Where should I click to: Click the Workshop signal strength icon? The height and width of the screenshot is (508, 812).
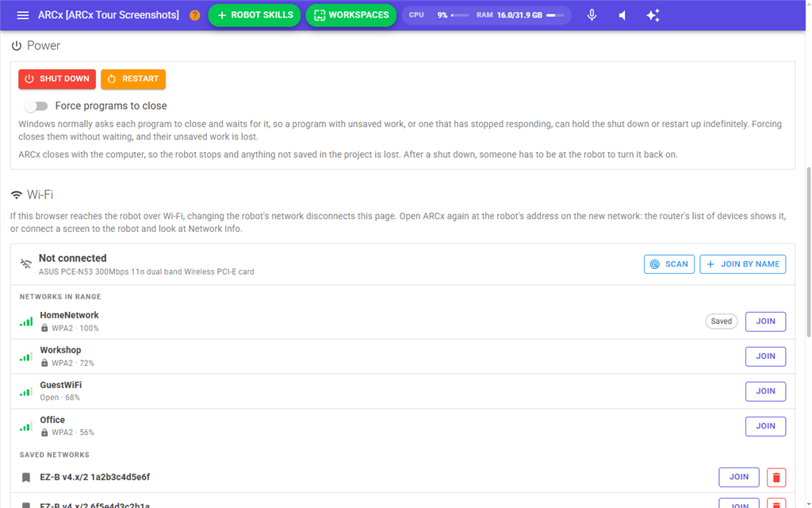26,356
